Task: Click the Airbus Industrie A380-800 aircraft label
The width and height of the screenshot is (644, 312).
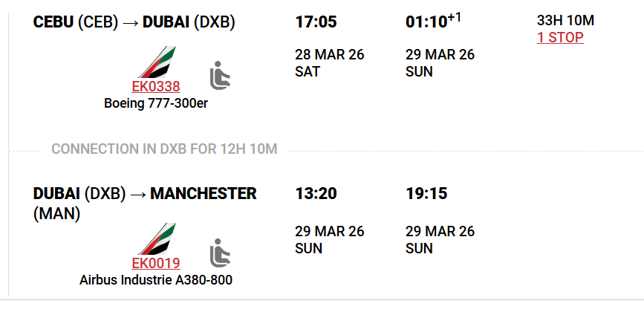Action: click(156, 280)
